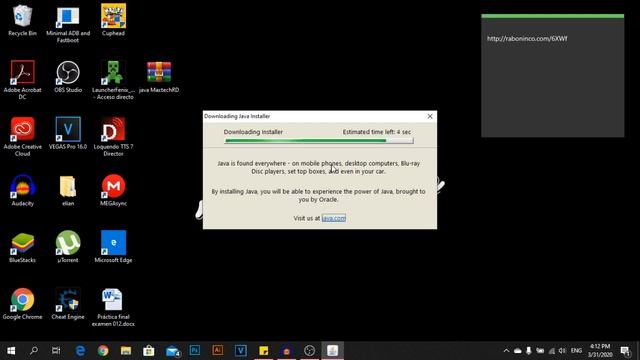Click 'Estimated time left: 4 sec' text
Screen dimensions: 640x360
pyautogui.click(x=377, y=132)
